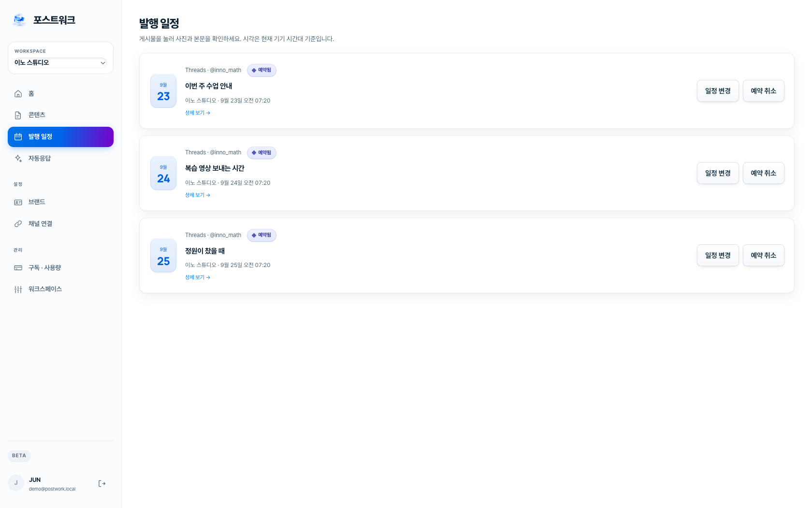
Task: Open the 이노 스튜디오 workspace dropdown
Action: (x=60, y=63)
